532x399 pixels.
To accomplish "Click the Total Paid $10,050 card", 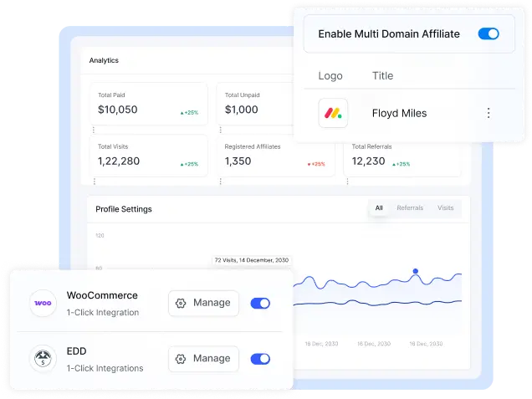I will point(149,104).
